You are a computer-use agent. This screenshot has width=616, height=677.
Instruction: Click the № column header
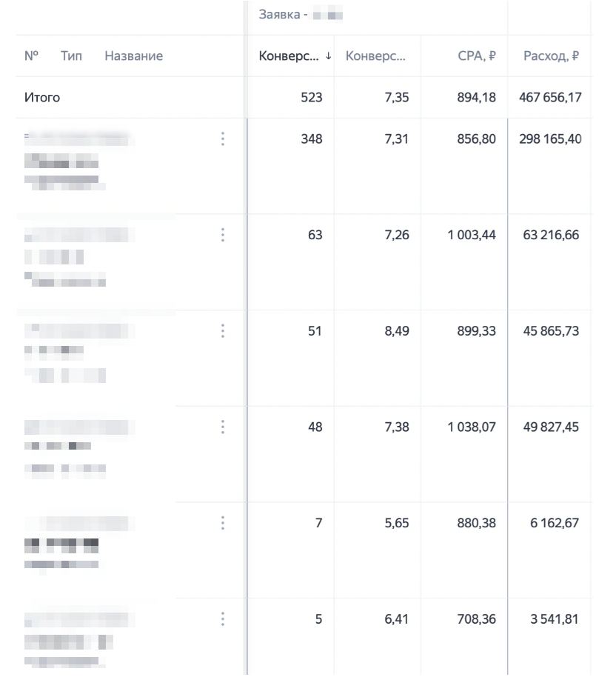tap(32, 56)
